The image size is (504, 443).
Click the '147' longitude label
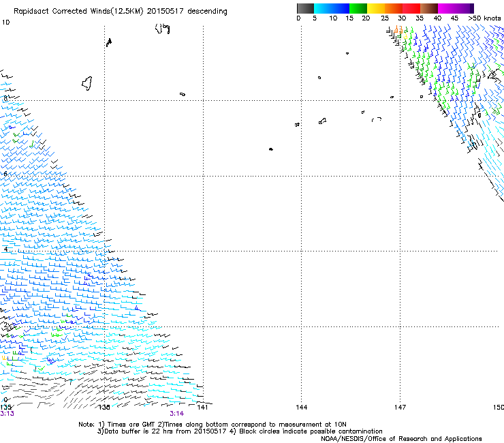[x=400, y=408]
